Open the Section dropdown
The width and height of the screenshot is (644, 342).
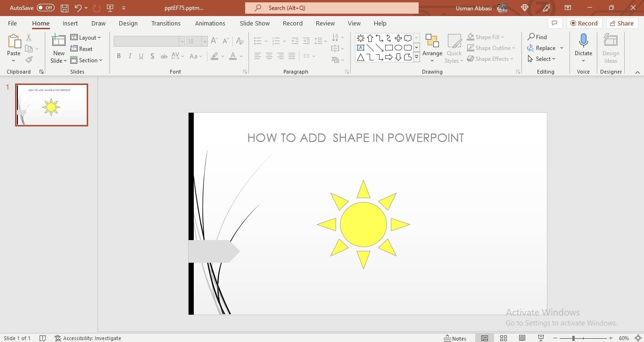click(87, 60)
